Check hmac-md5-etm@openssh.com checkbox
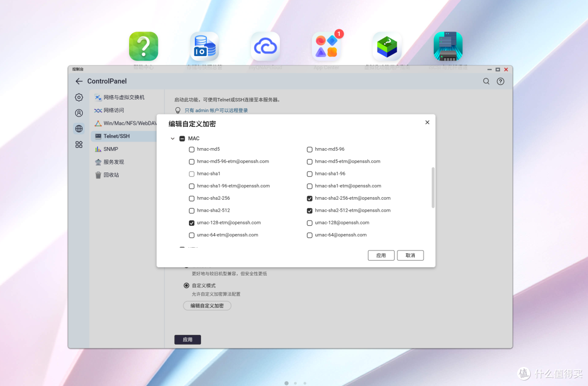 click(310, 162)
